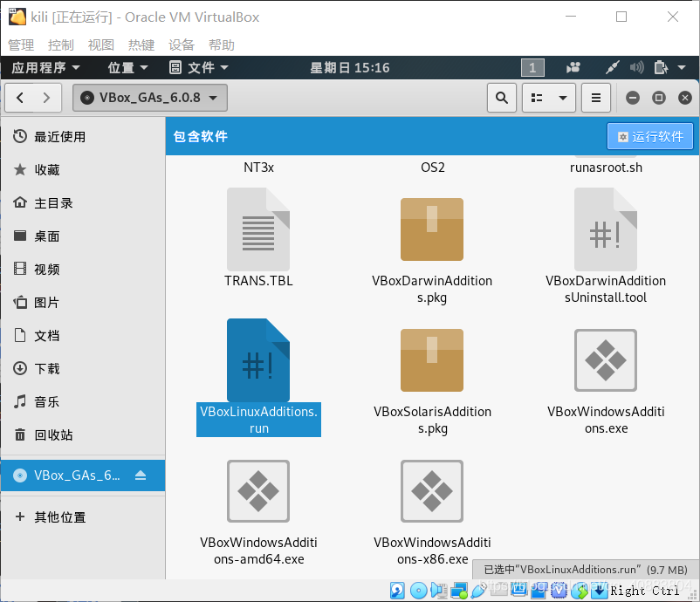Expand the view options dropdown arrow

563,98
